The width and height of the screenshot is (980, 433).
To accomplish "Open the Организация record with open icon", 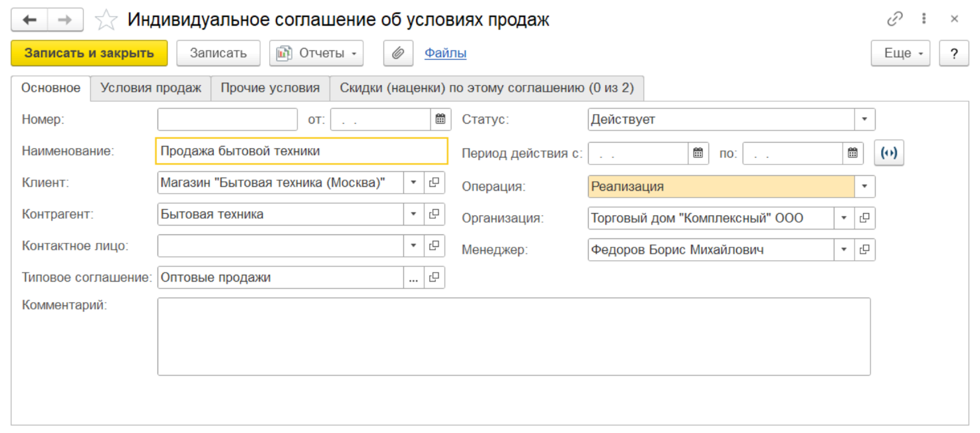I will (x=864, y=218).
